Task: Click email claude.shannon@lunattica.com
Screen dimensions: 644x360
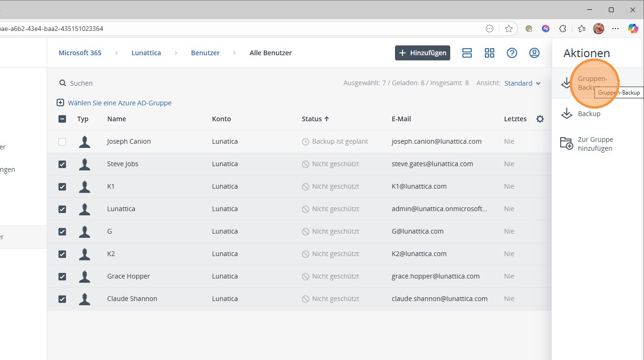Action: tap(439, 299)
